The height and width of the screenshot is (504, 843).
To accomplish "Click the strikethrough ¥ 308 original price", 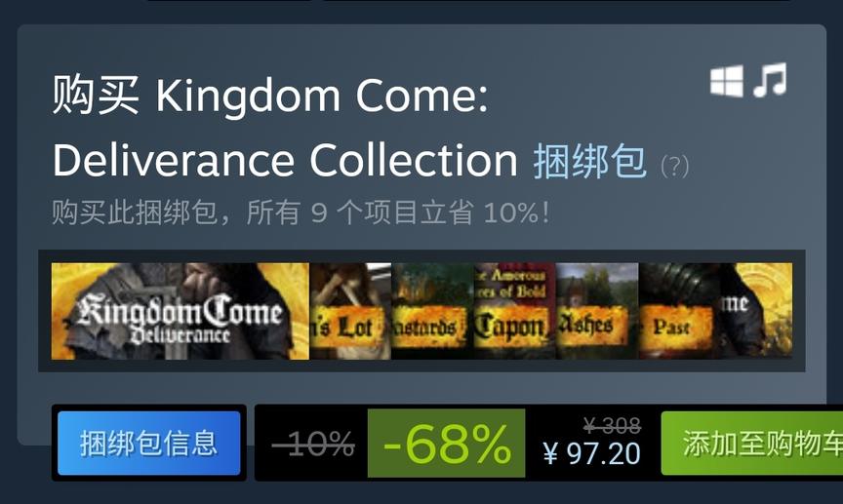I will click(x=612, y=426).
